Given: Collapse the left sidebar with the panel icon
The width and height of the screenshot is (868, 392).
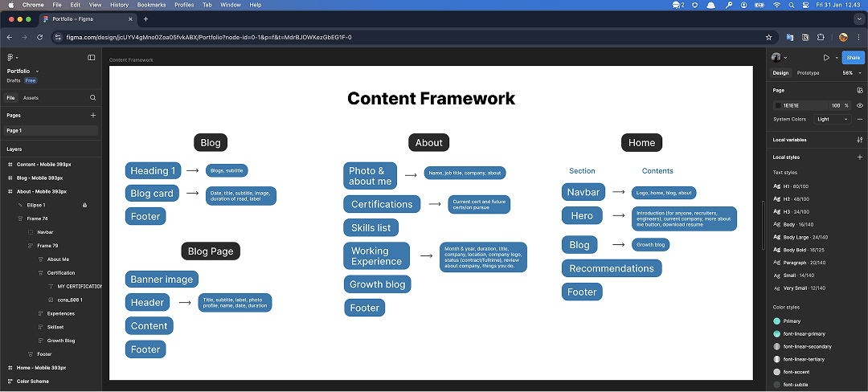Looking at the screenshot, I should (92, 57).
